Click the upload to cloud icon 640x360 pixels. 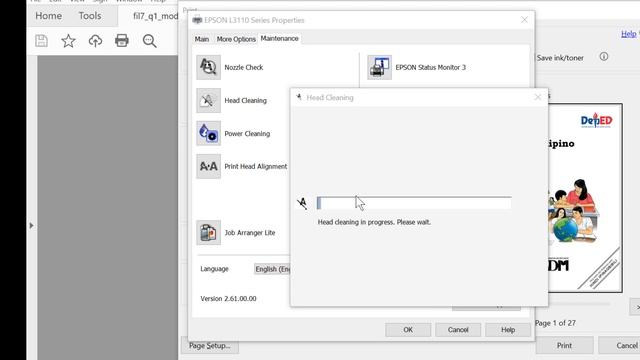tap(95, 41)
